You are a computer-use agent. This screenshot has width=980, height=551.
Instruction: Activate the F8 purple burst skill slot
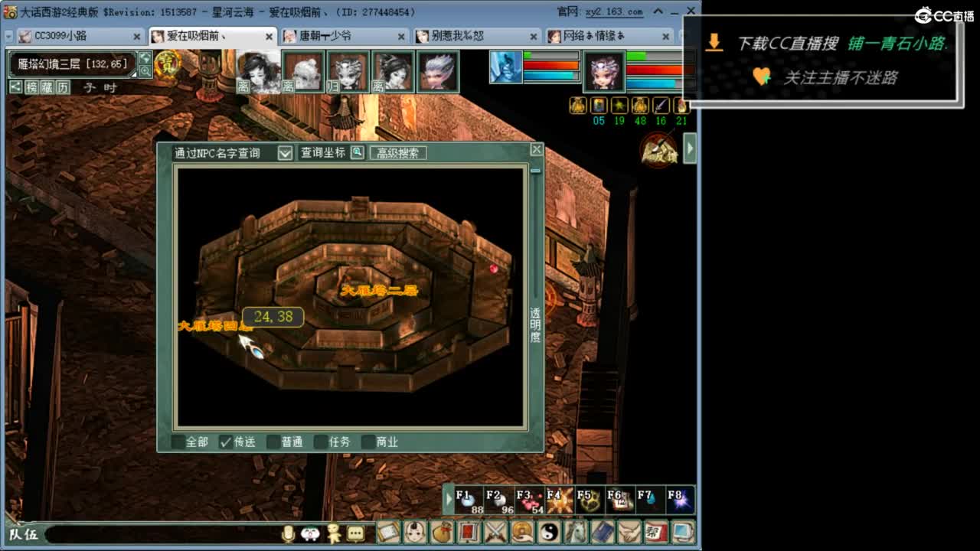[x=679, y=500]
